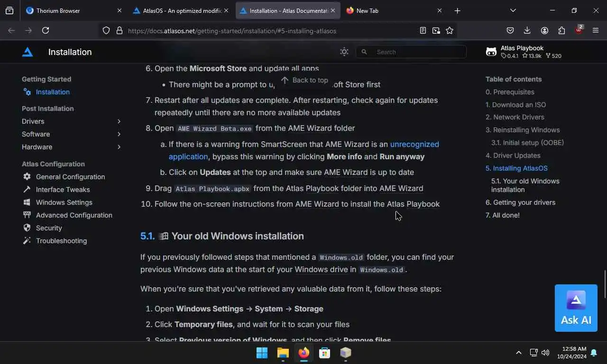Viewport: 607px width, 364px height.
Task: Open the uBlock Origin extension icon
Action: tap(579, 29)
